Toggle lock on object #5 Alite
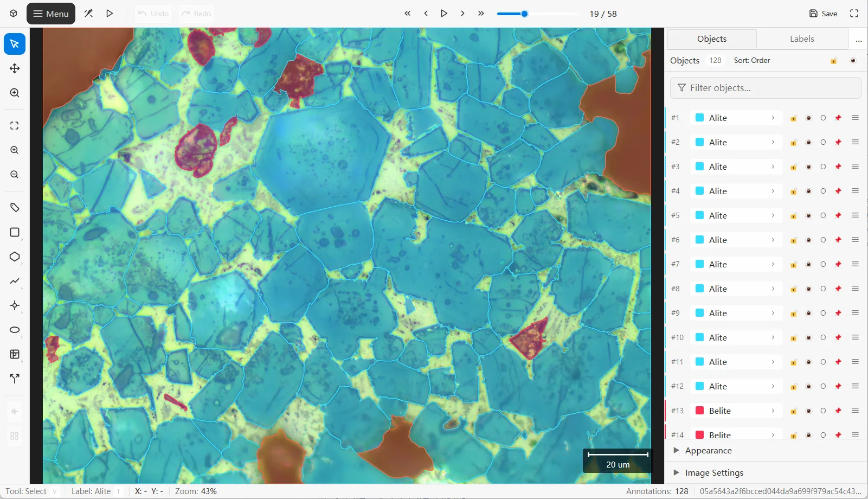Viewport: 868px width, 499px height. pos(794,215)
